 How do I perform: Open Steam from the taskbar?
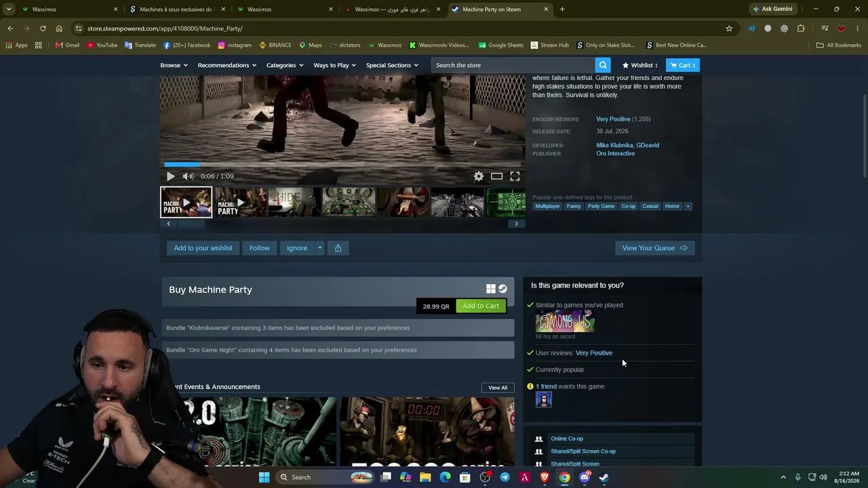[x=604, y=477]
